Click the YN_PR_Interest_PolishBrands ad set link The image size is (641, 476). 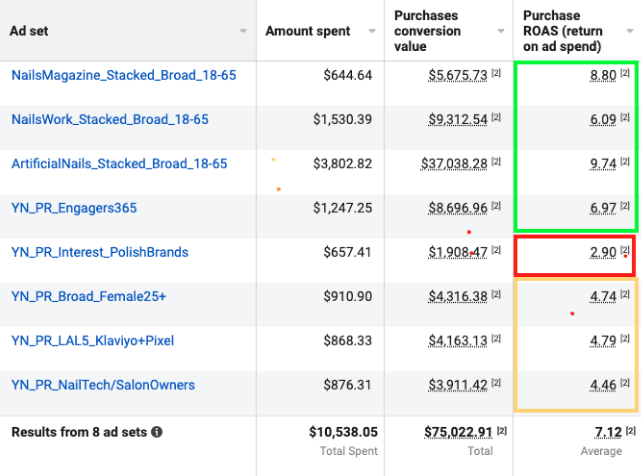point(99,252)
